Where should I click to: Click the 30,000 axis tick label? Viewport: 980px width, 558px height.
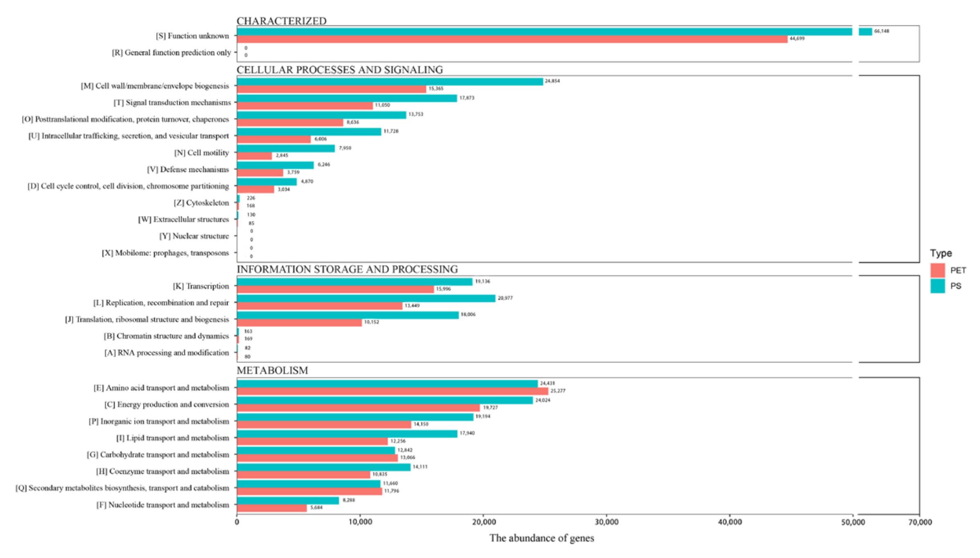tap(606, 522)
